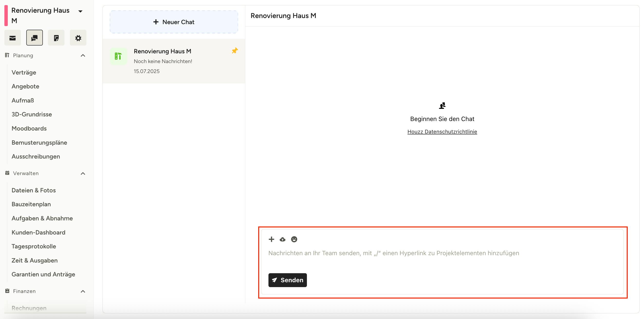
Task: Open the chat messages icon
Action: pyautogui.click(x=35, y=38)
